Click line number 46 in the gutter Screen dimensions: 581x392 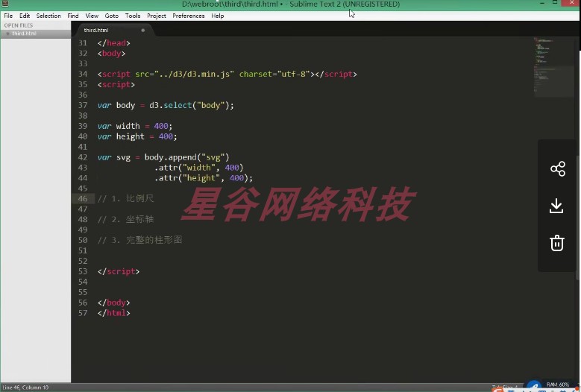[83, 199]
